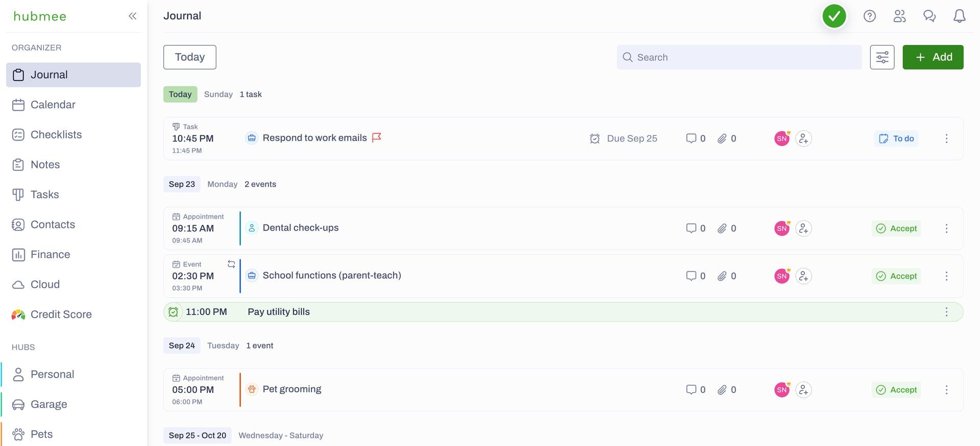
Task: Open Checklists in the sidebar
Action: [73, 135]
